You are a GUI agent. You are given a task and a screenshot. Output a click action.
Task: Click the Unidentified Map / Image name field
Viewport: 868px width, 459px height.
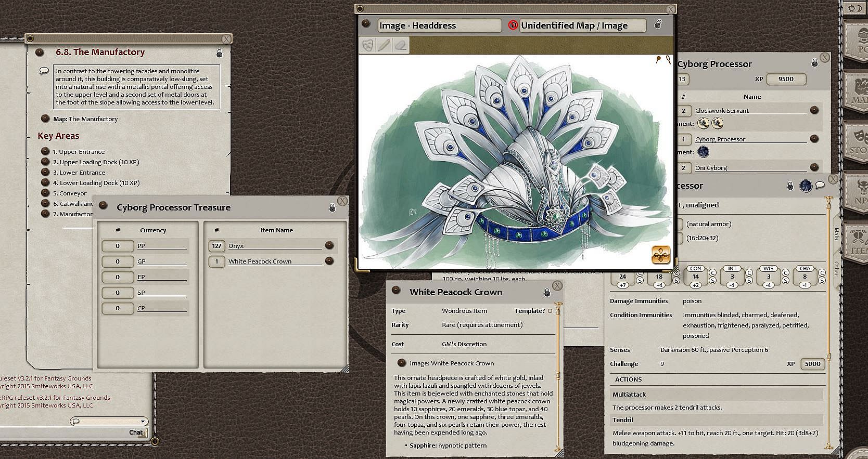[x=583, y=25]
